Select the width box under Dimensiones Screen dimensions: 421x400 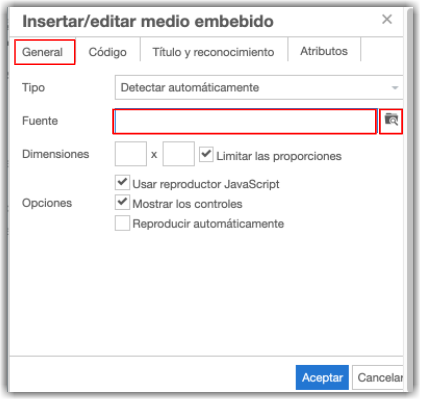(x=131, y=154)
